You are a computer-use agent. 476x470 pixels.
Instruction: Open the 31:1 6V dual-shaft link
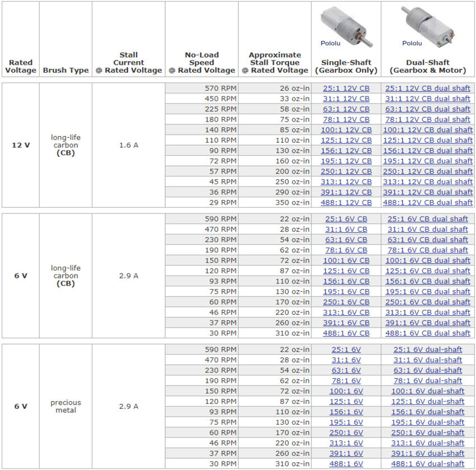tap(428, 360)
